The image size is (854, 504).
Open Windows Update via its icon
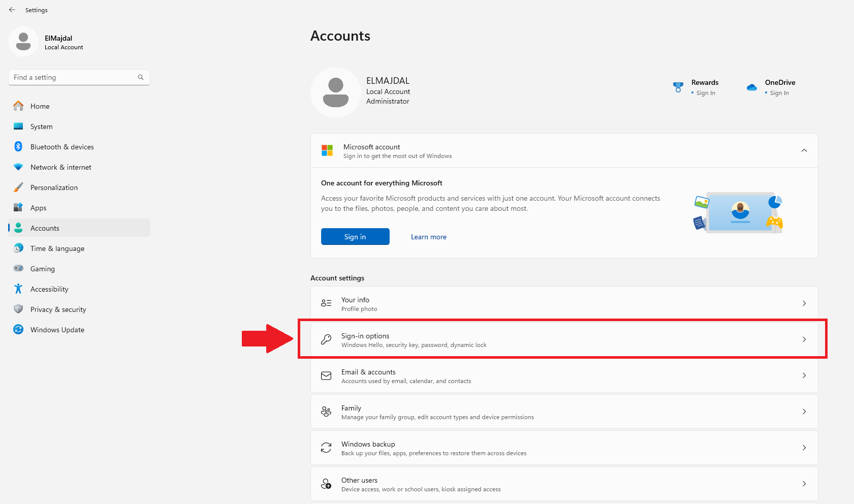(18, 329)
